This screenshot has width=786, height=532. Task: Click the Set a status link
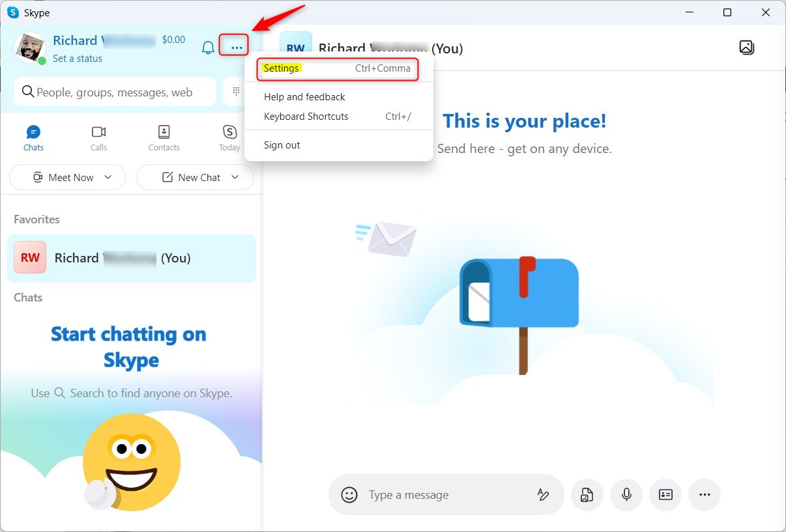(78, 58)
